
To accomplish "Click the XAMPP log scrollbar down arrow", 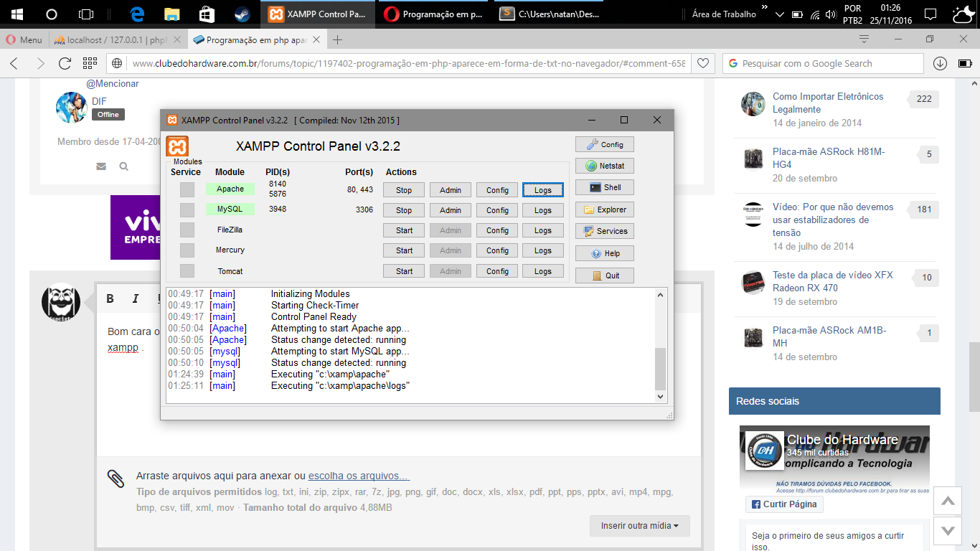I will [x=661, y=397].
